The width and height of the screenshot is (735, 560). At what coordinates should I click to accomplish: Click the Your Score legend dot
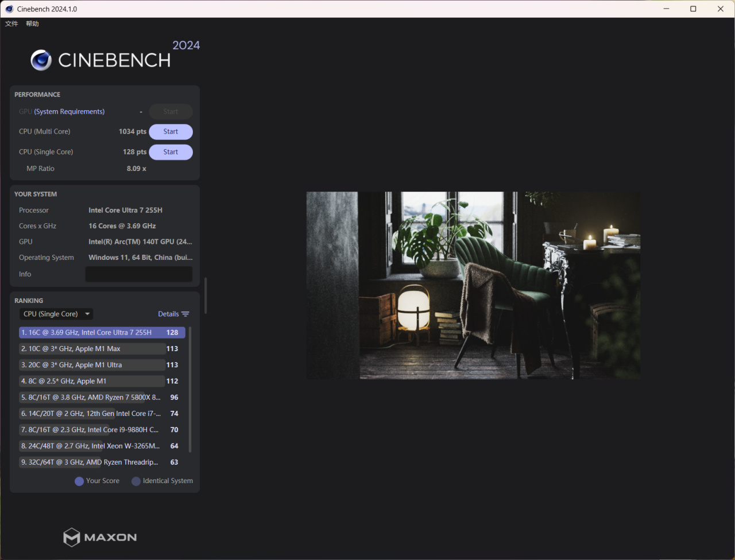coord(79,481)
